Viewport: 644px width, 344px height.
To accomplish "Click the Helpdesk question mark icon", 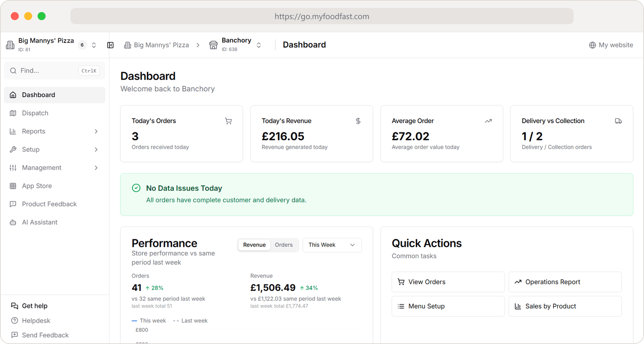I will tap(14, 321).
